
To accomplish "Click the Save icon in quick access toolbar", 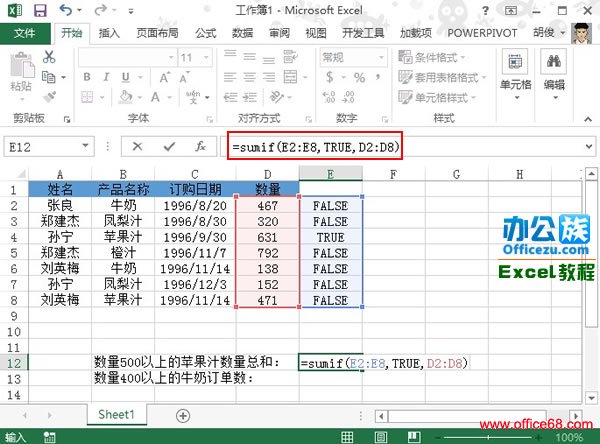I will [40, 10].
